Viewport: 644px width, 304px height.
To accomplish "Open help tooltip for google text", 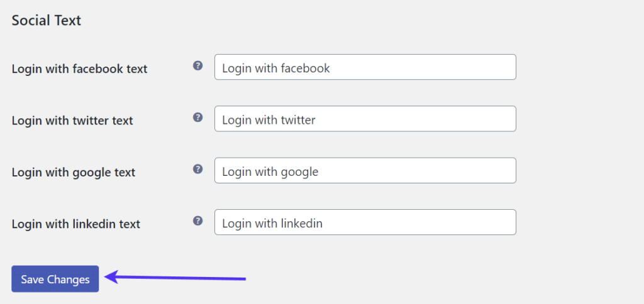I will click(197, 168).
